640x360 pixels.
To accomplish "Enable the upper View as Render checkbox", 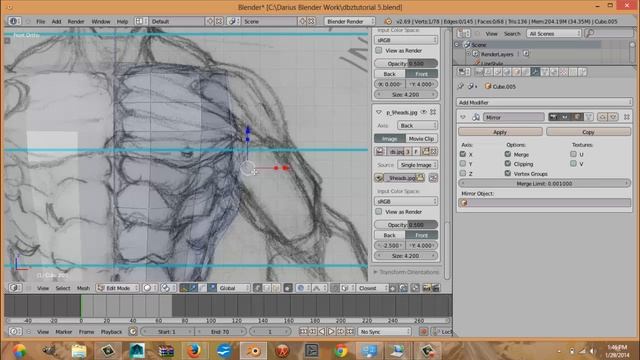I will (x=379, y=50).
